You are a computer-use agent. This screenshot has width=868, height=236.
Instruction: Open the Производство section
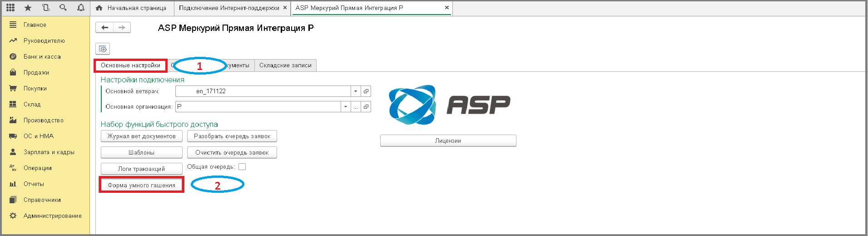point(44,120)
